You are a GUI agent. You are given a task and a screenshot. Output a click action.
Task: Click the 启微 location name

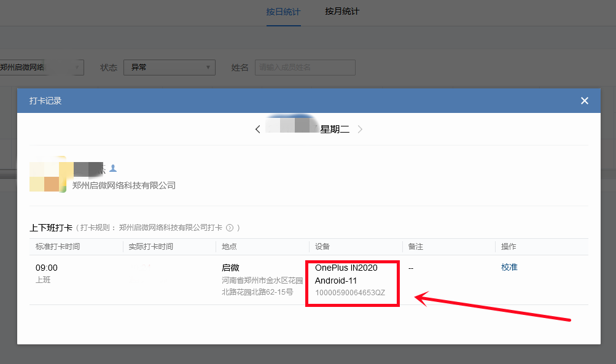tap(230, 268)
